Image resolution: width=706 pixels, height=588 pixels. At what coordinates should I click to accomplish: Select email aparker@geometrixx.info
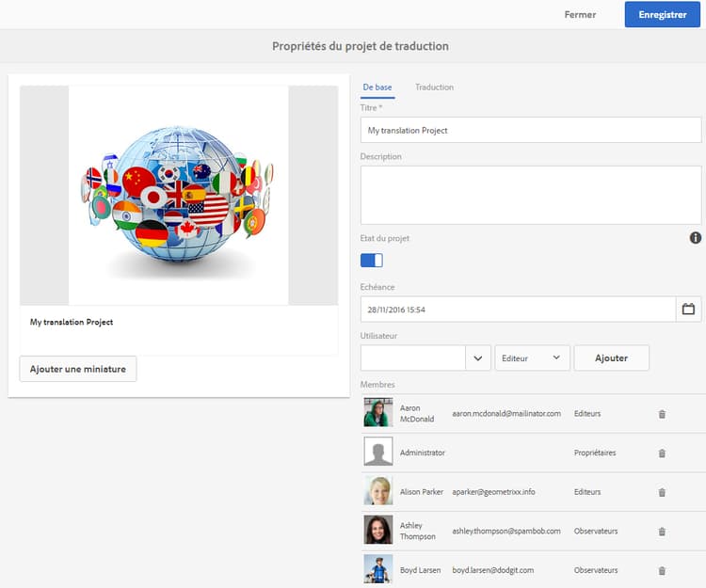coord(493,492)
